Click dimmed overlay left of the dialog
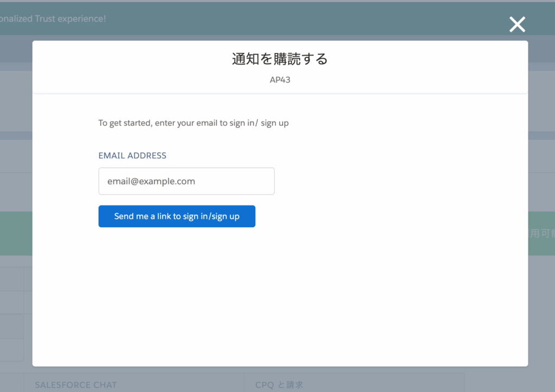The height and width of the screenshot is (392, 555). coord(16,163)
